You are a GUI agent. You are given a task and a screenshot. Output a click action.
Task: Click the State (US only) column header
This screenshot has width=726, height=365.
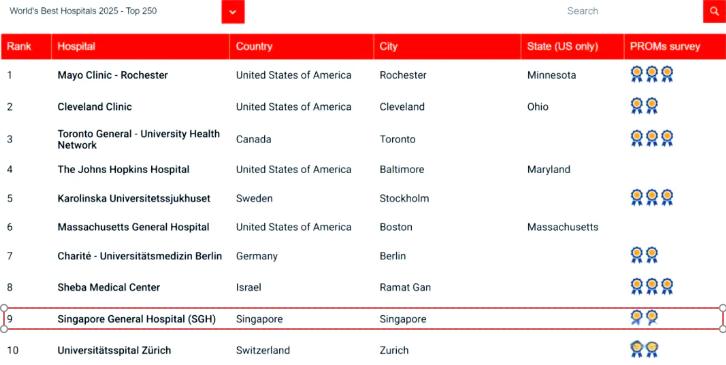coord(572,46)
